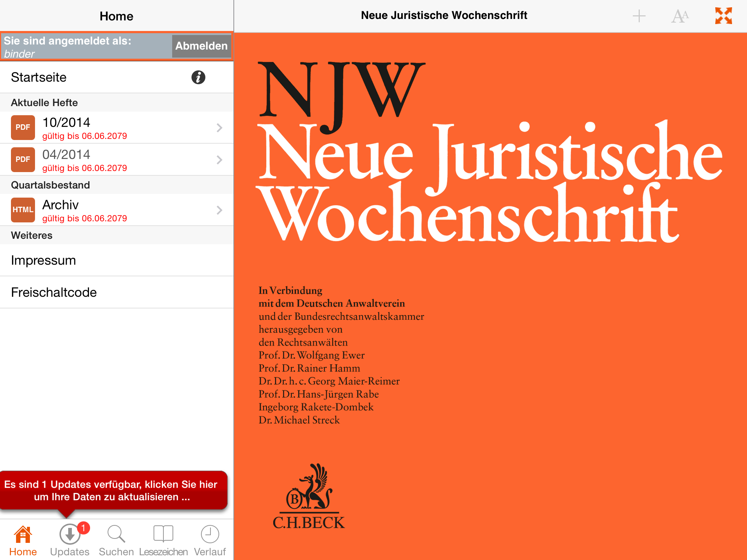Click the Aktuelle Hefte section header
Viewport: 747px width, 560px height.
(117, 102)
